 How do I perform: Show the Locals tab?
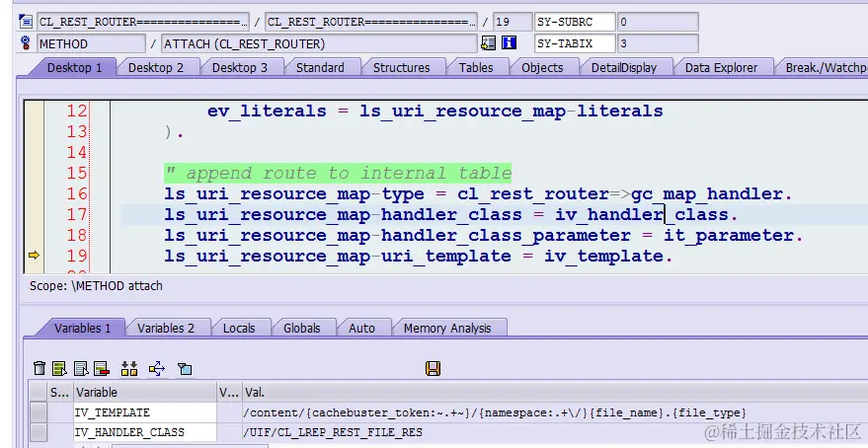click(x=239, y=328)
